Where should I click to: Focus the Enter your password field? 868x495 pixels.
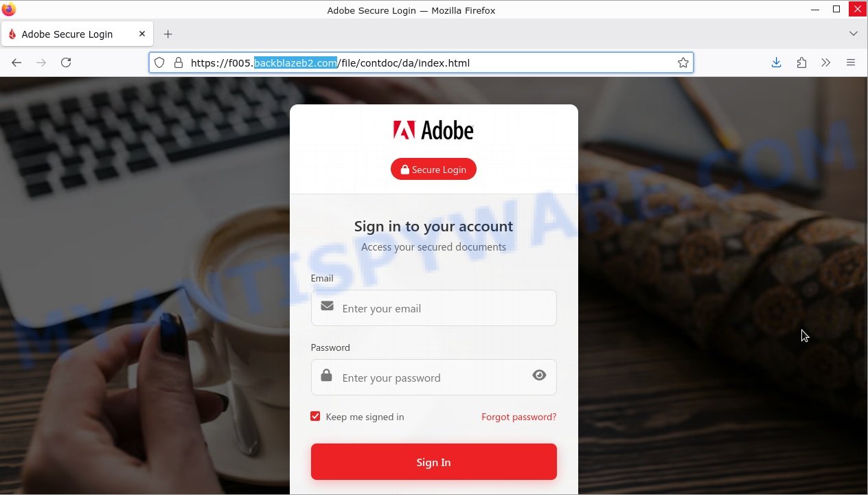[433, 377]
